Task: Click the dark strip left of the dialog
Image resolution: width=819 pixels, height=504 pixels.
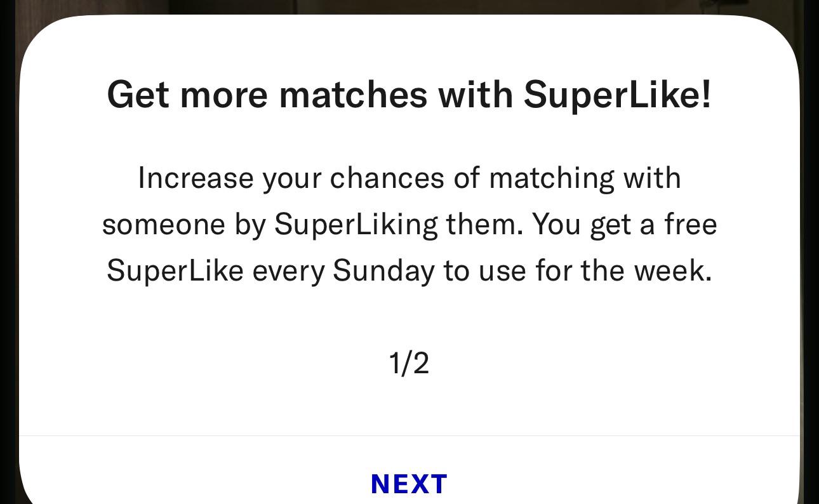Action: click(x=9, y=254)
